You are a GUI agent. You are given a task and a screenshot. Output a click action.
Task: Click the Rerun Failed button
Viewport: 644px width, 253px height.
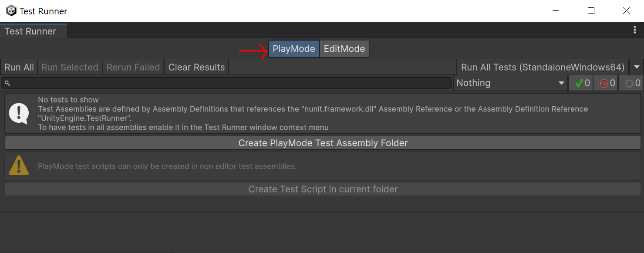coord(132,67)
